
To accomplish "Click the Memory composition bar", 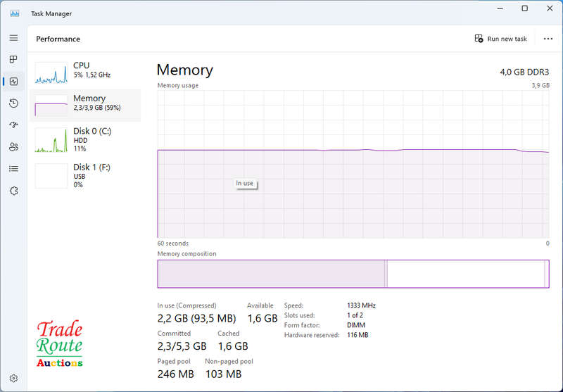I will tap(353, 274).
